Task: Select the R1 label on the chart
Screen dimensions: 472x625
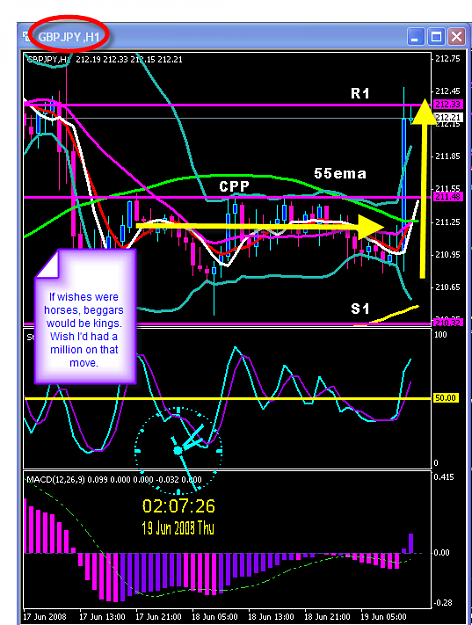Action: (x=360, y=93)
